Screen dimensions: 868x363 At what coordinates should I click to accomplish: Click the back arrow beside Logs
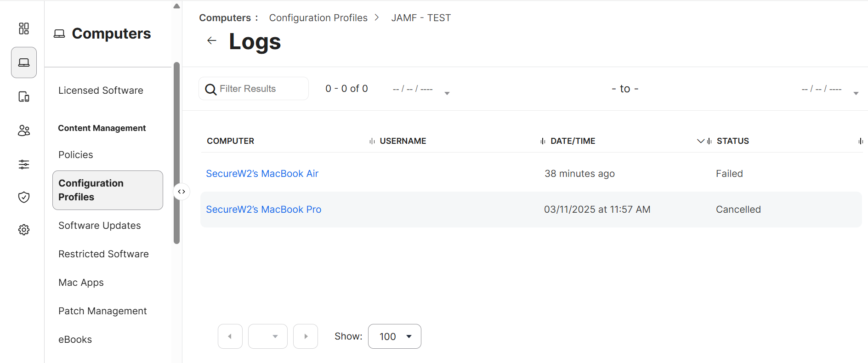[211, 41]
